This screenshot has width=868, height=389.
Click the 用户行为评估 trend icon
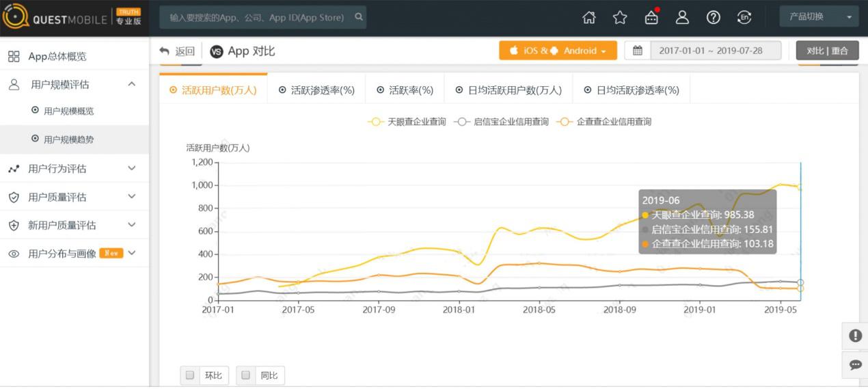(x=14, y=169)
